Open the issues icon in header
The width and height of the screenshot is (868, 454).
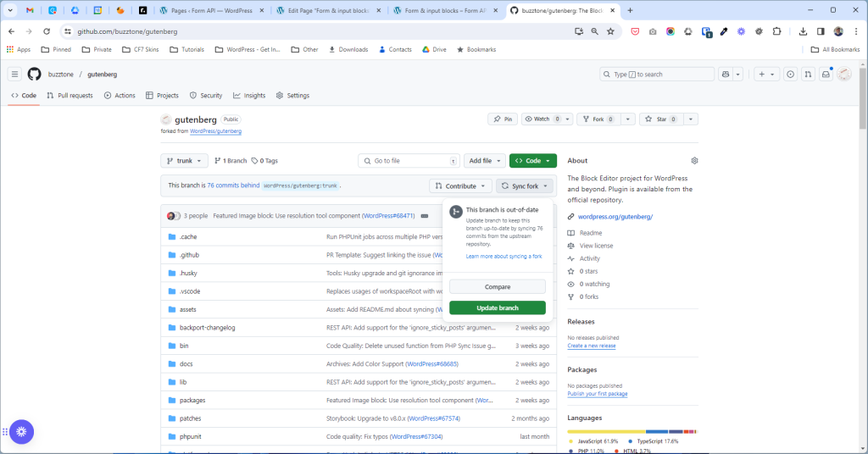point(790,74)
